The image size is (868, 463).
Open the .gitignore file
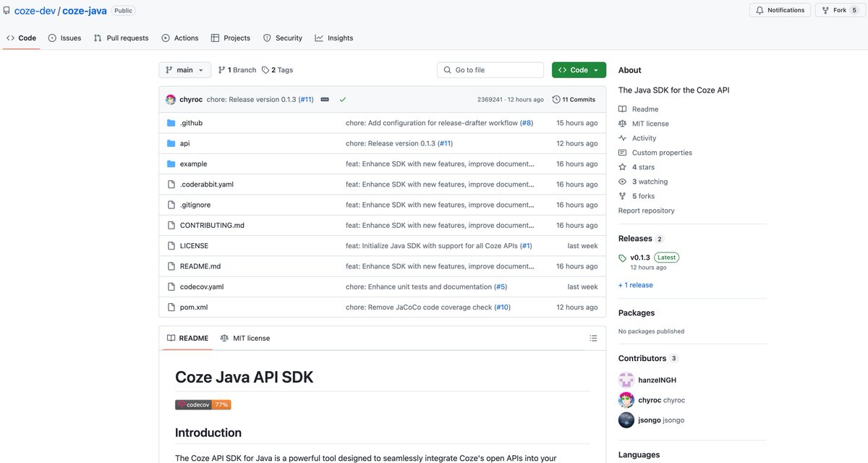point(195,205)
